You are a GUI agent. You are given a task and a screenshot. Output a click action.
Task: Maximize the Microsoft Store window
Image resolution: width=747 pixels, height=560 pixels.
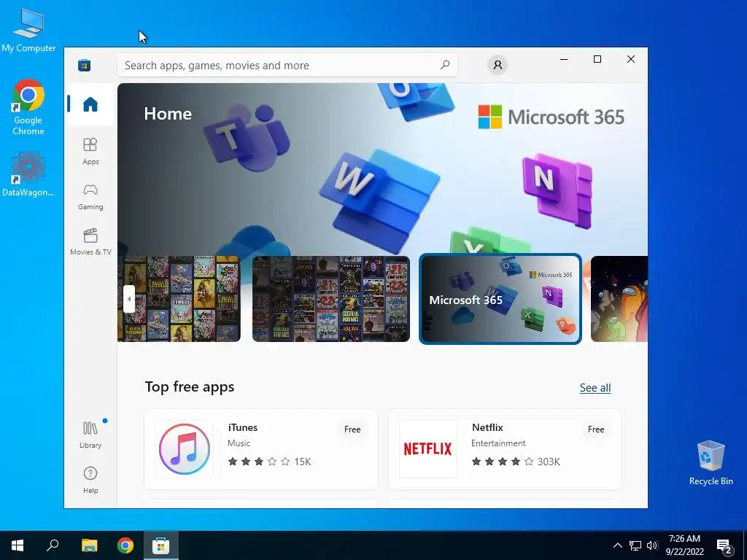tap(597, 59)
